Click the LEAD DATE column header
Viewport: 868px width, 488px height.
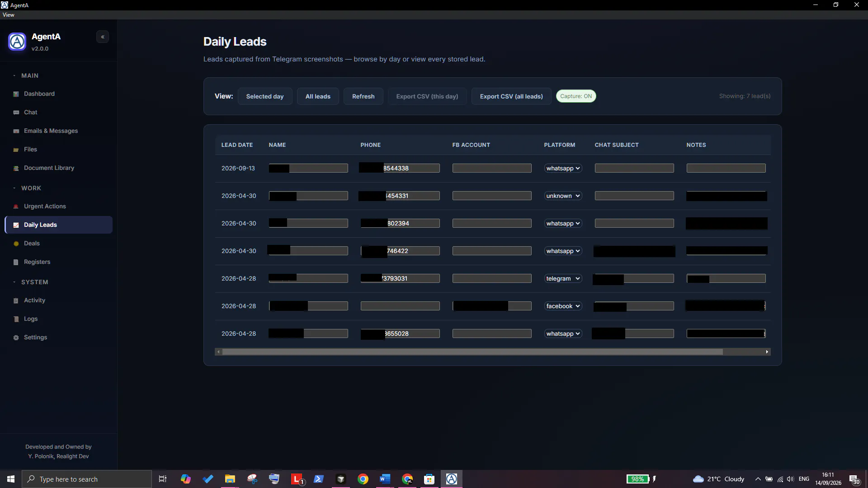[x=237, y=145]
